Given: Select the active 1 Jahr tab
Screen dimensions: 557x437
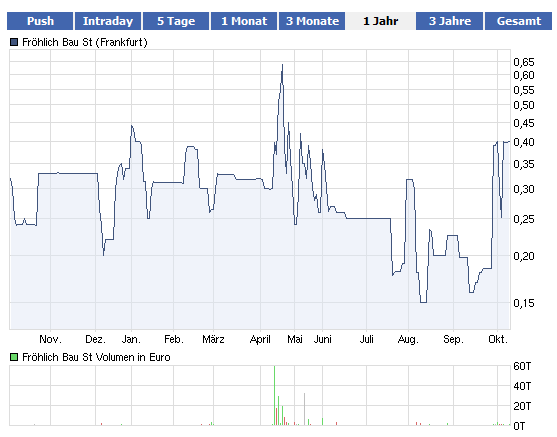Looking at the screenshot, I should tap(380, 21).
